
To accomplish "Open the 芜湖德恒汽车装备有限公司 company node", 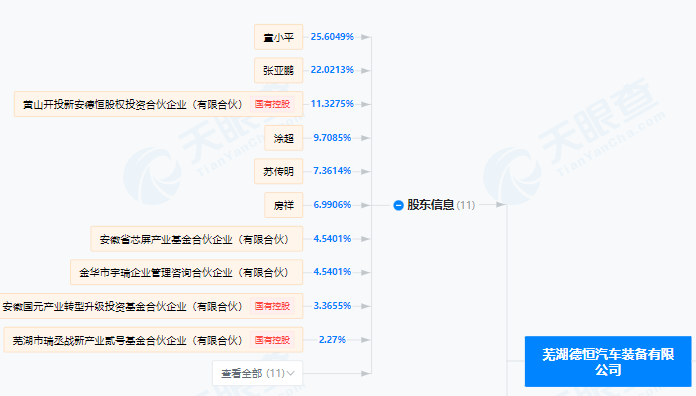I will pyautogui.click(x=608, y=361).
